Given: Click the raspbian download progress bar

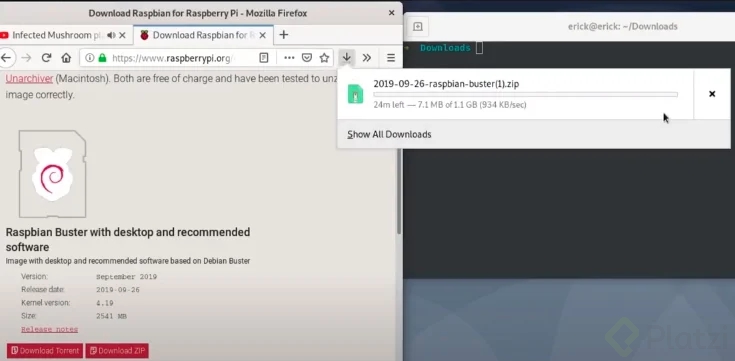Looking at the screenshot, I should pyautogui.click(x=525, y=95).
